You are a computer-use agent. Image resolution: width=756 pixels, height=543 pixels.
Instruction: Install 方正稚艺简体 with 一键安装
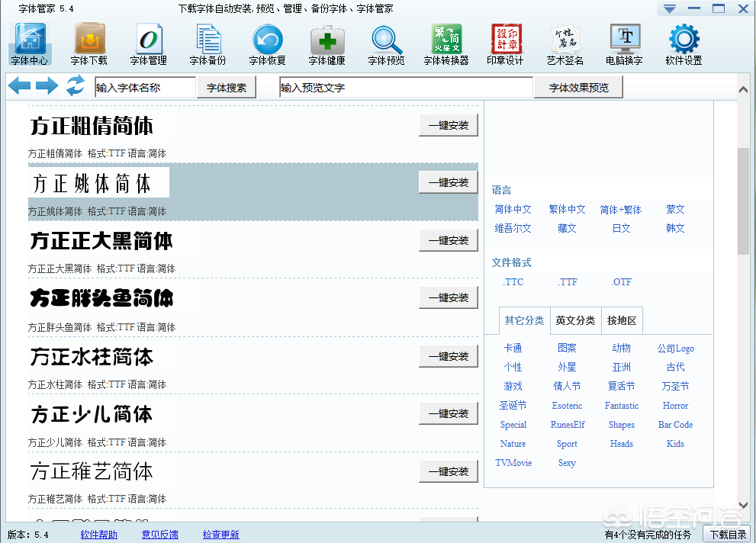[449, 471]
